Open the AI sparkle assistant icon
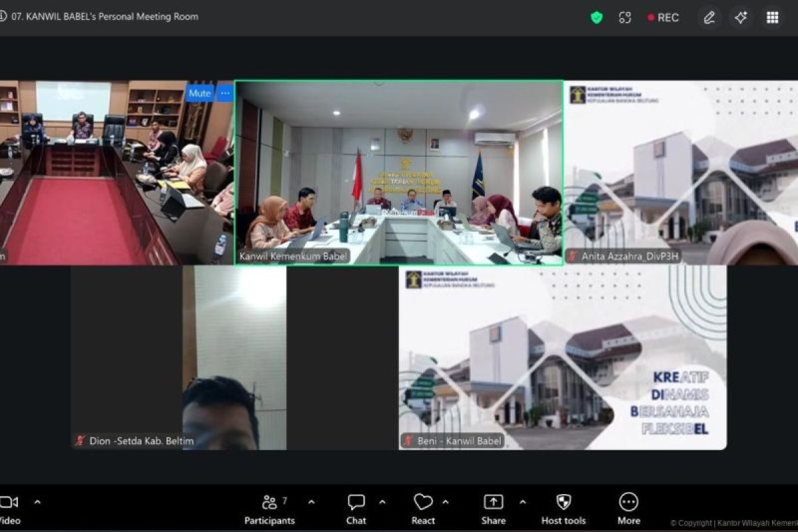The height and width of the screenshot is (532, 798). (741, 18)
